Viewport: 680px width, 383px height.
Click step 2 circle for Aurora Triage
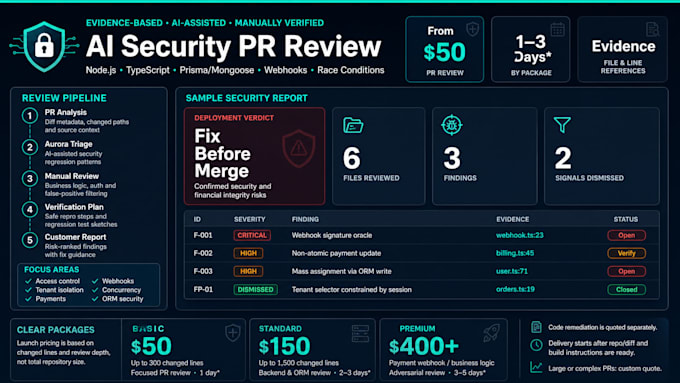point(29,147)
